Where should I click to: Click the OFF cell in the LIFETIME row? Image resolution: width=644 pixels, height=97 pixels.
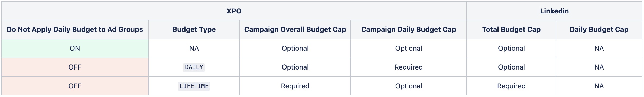pos(75,86)
